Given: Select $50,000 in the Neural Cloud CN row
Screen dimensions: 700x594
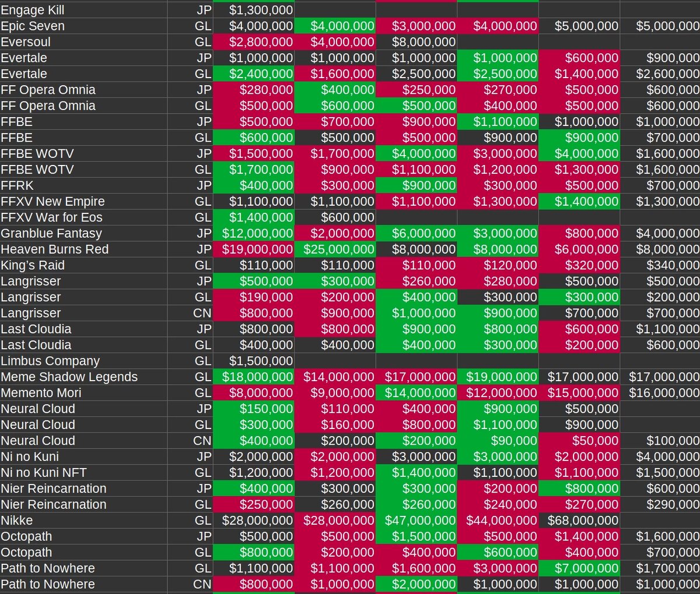Looking at the screenshot, I should 579,440.
